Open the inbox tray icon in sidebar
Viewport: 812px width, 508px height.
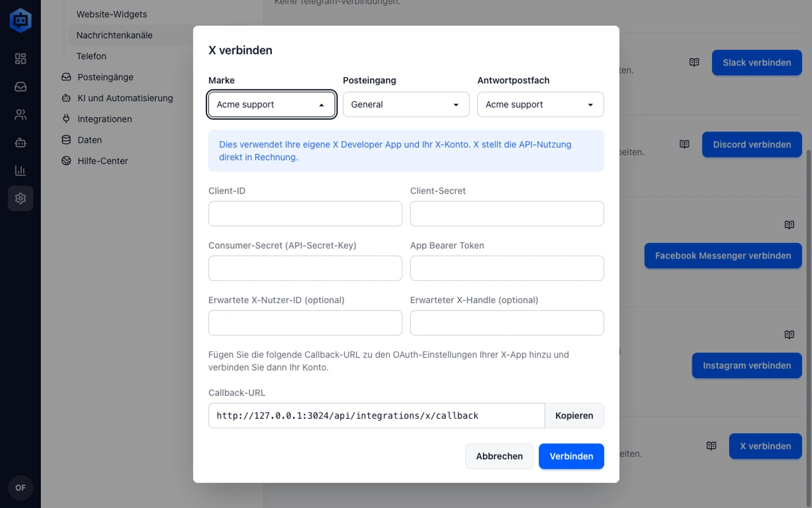click(20, 87)
